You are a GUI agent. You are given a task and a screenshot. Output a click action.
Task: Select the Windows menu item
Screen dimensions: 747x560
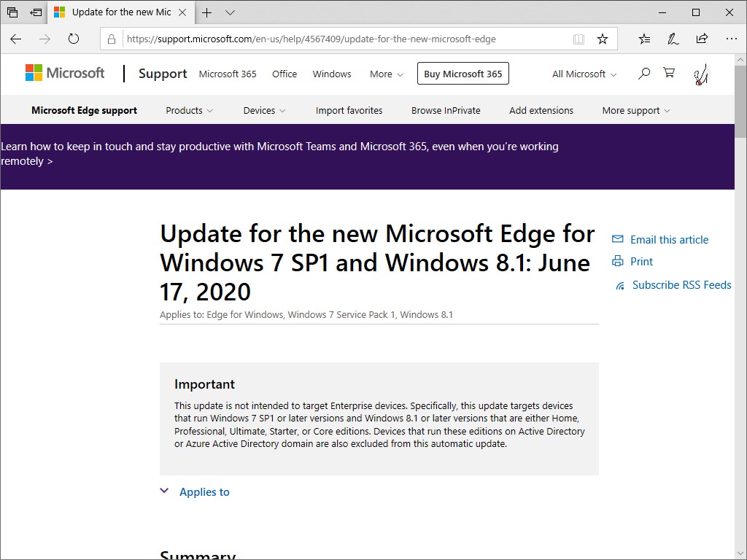332,74
